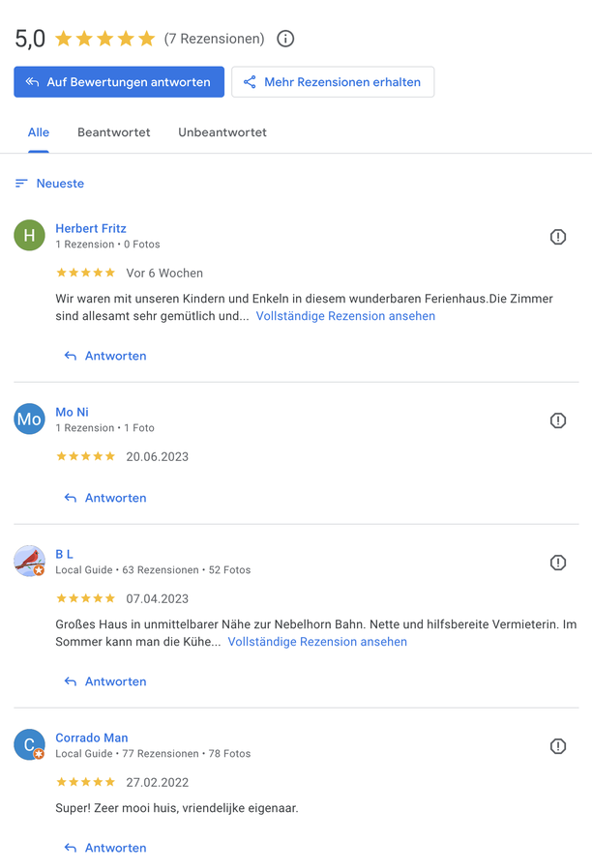Screen dimensions: 592x868
Task: Report the review from Mo Ni
Action: coord(558,420)
